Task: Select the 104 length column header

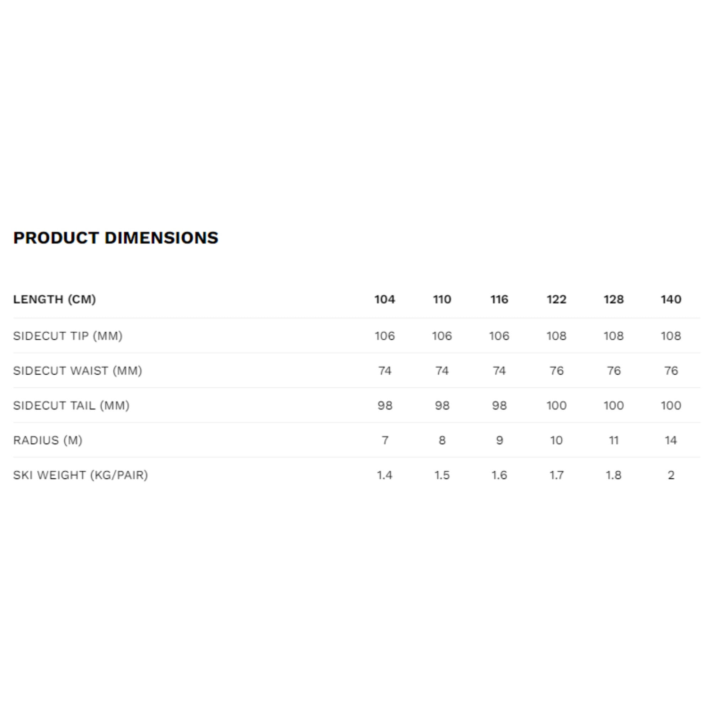Action: (384, 299)
